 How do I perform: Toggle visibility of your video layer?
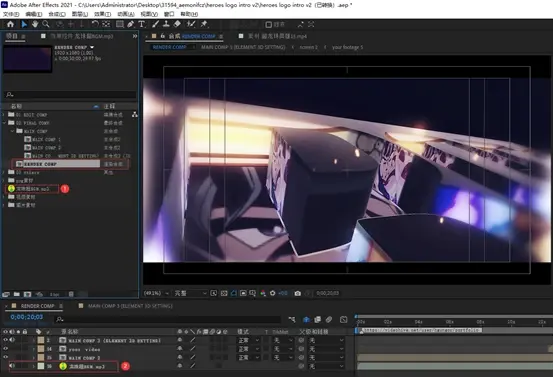tap(5, 349)
